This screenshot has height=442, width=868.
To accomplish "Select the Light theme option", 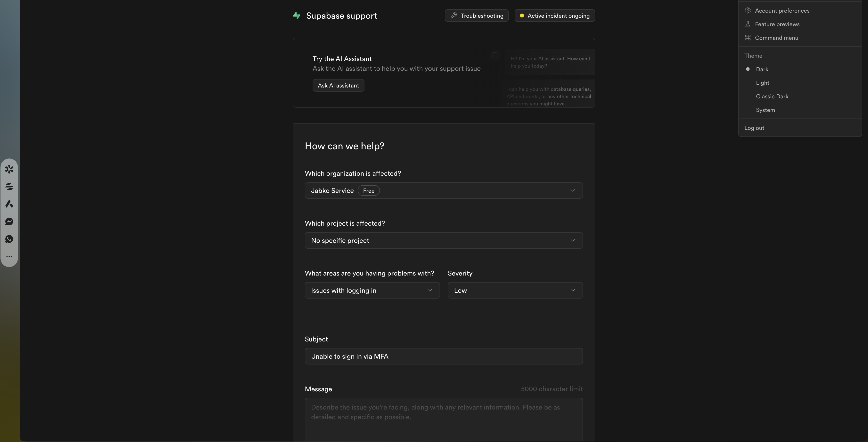I will (763, 83).
